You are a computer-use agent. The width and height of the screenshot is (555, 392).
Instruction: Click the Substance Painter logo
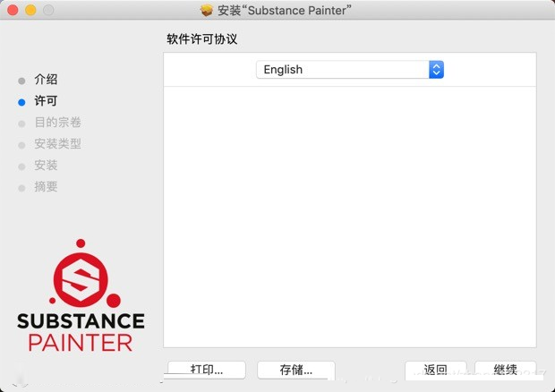tap(81, 295)
